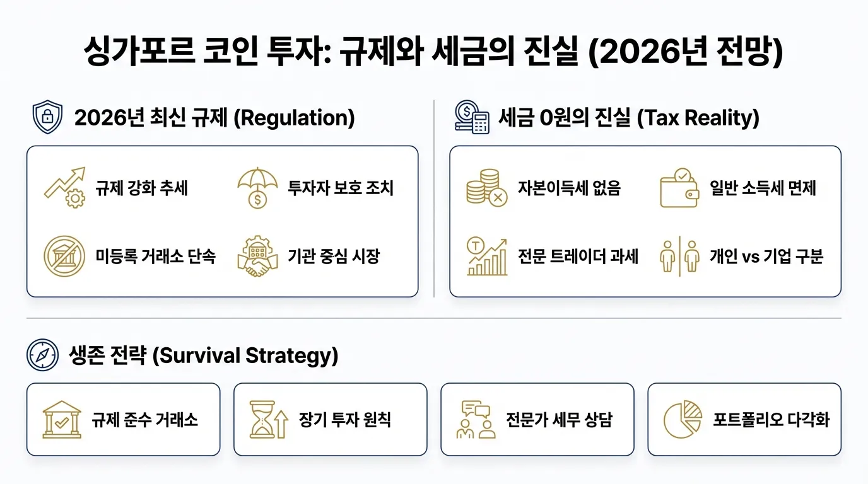Screen dimensions: 868x484
Task: Click the hourglass long-term investment icon
Action: point(268,419)
